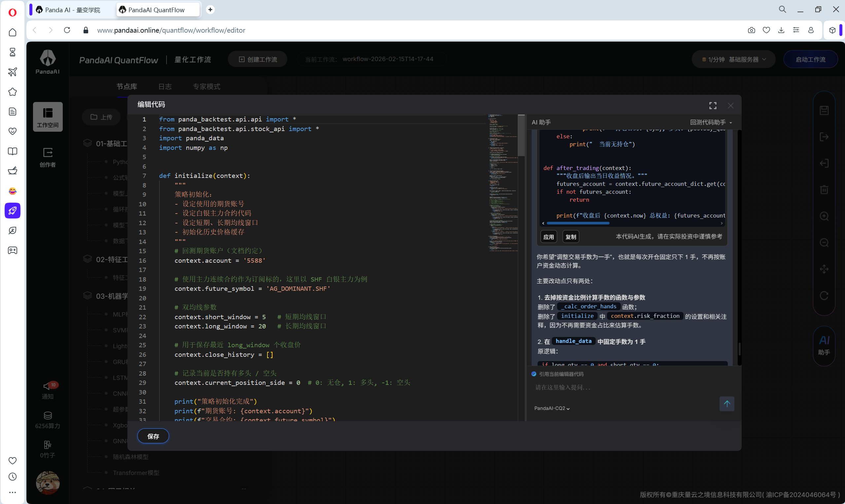Click the user panda avatar
Viewport: 845px width, 504px height.
tap(48, 482)
